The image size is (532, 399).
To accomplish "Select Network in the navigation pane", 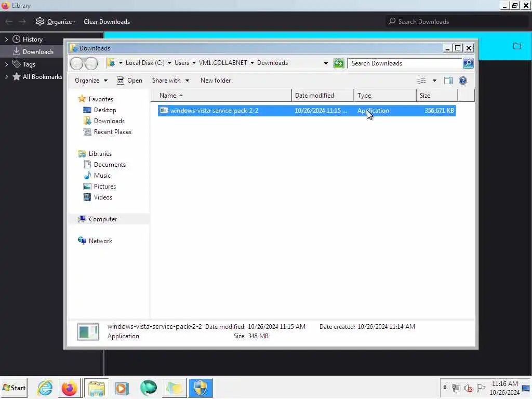I will point(100,241).
